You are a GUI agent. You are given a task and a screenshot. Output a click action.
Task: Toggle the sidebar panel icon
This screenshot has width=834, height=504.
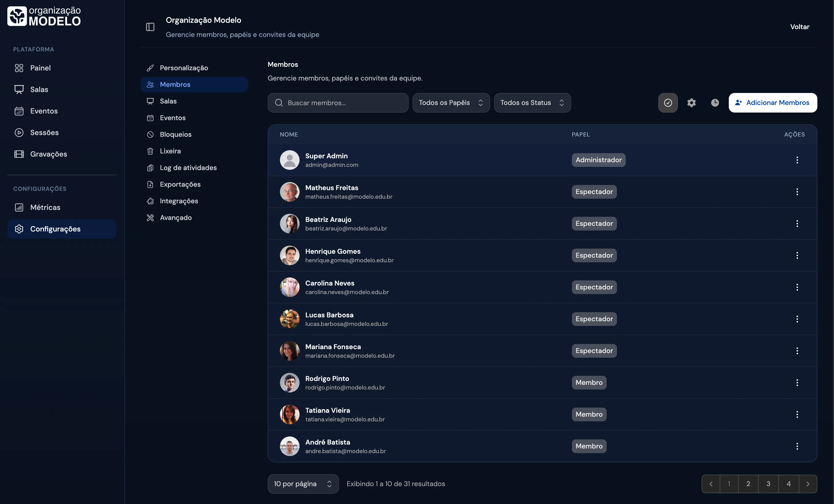[x=150, y=27]
